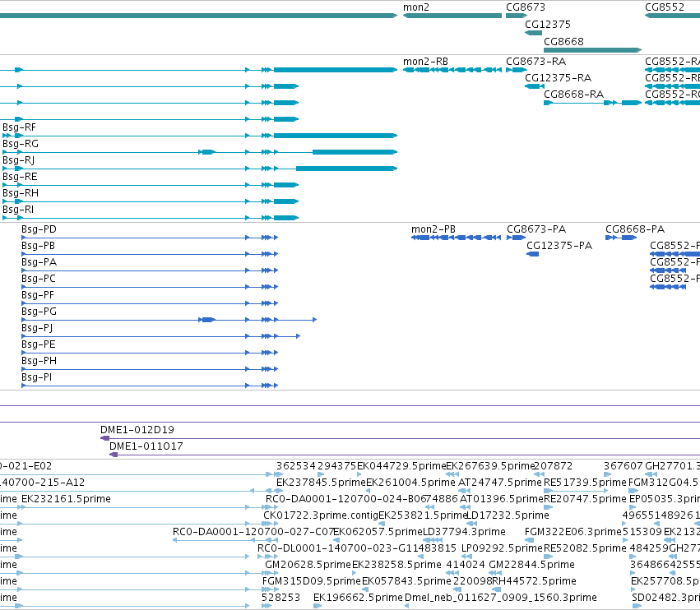Open EST label RE51739.5prime

586,483
